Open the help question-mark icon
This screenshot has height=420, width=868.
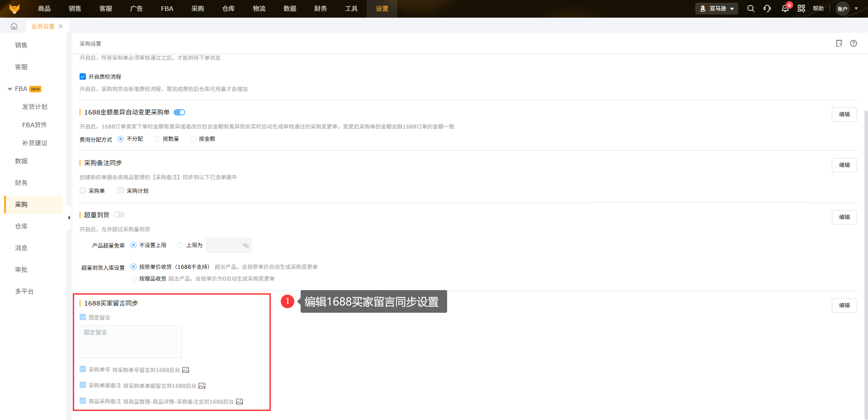[854, 43]
